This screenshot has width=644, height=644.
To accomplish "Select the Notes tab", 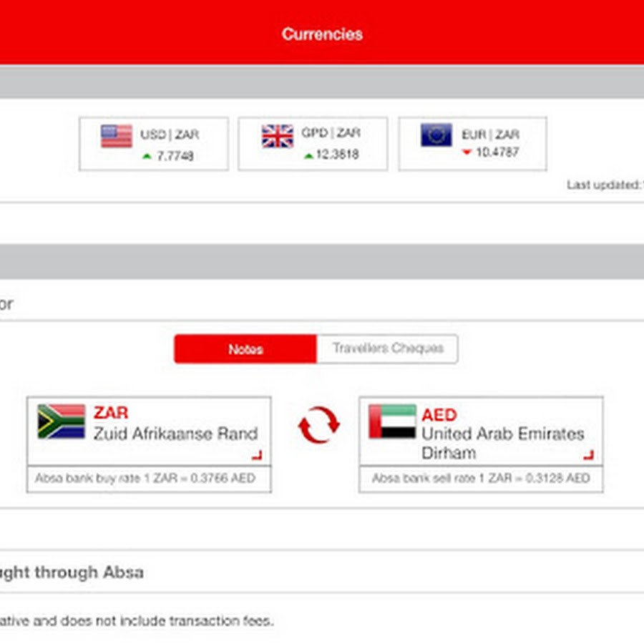I will (245, 349).
